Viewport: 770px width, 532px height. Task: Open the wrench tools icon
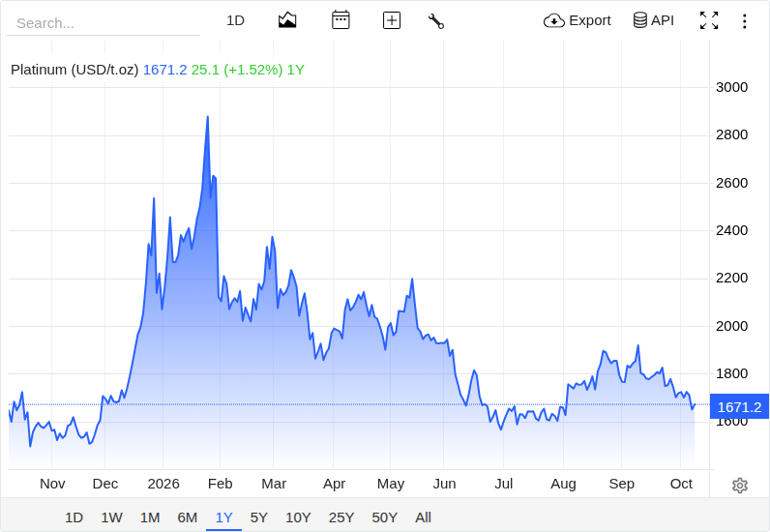point(436,21)
